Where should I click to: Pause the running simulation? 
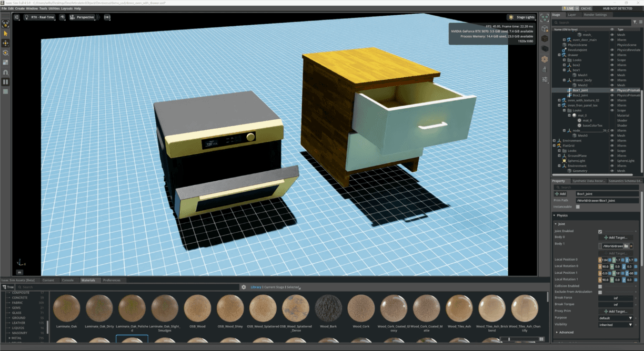[x=6, y=82]
